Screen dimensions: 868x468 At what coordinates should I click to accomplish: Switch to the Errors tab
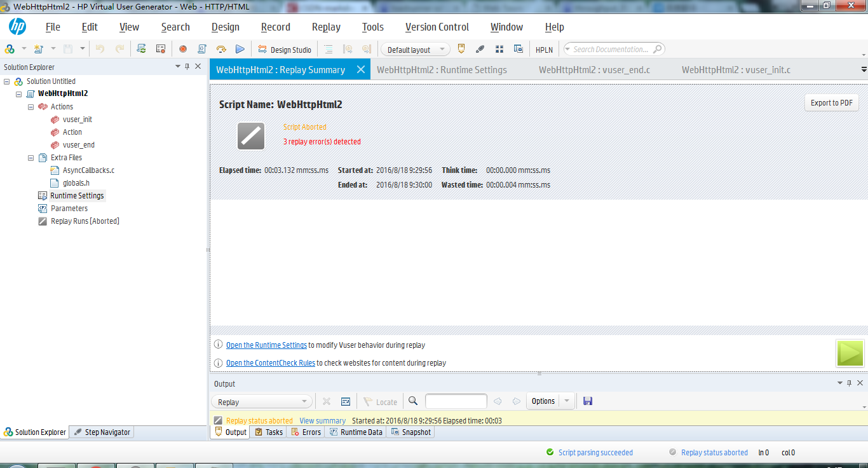click(x=306, y=432)
